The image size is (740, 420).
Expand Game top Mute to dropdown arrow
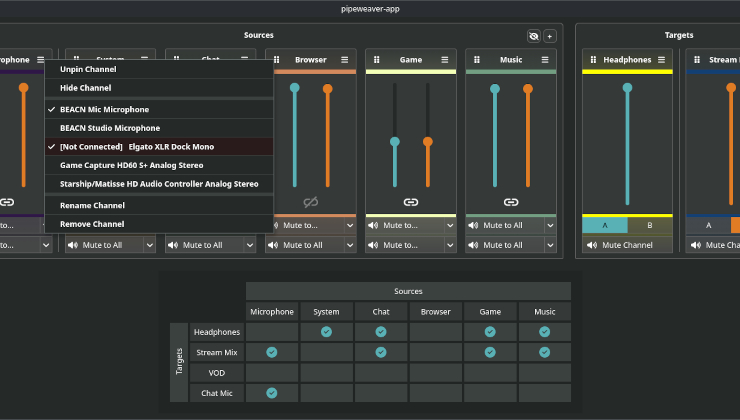tap(450, 226)
